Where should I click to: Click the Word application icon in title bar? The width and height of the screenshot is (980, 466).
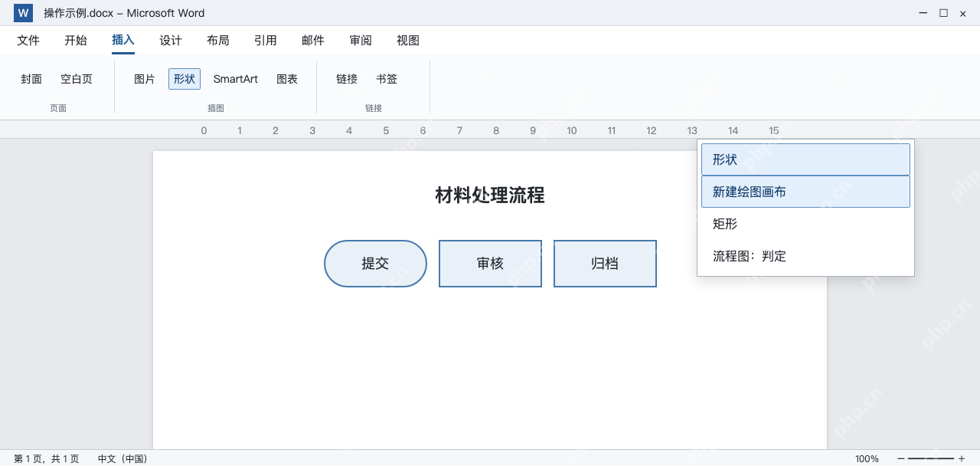23,13
